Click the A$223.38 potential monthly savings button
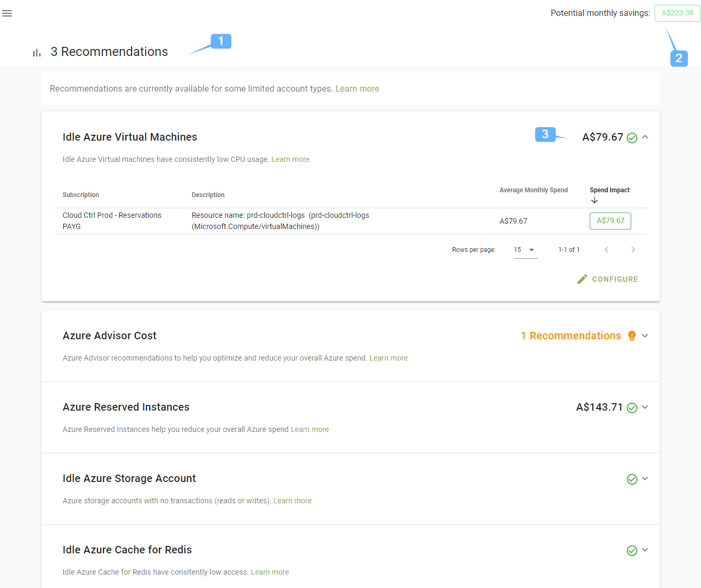This screenshot has width=701, height=588. (676, 13)
